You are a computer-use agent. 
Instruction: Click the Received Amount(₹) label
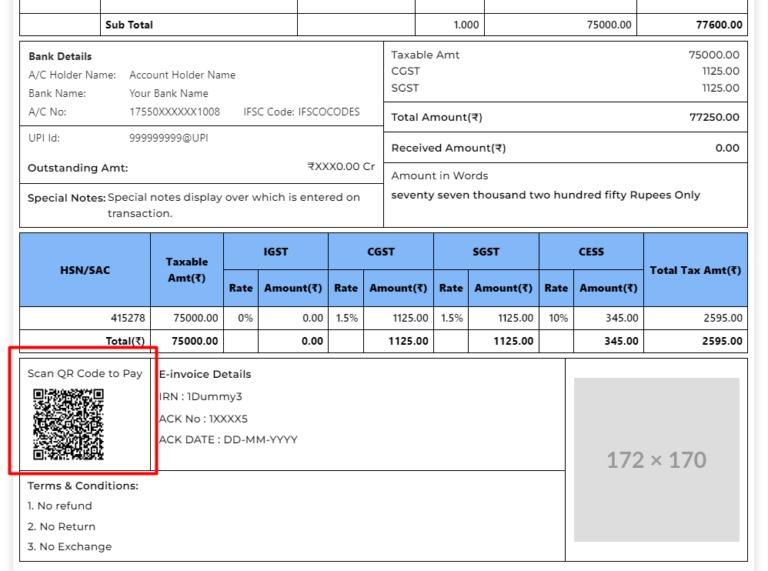coord(448,148)
